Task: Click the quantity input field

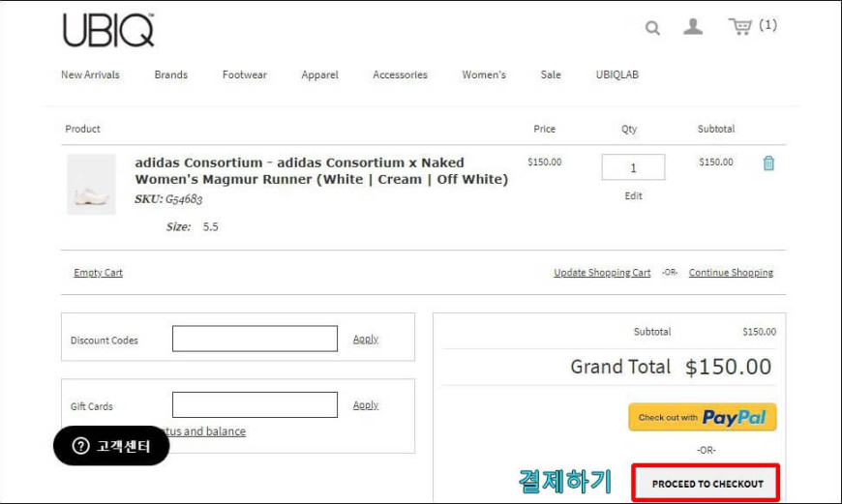Action: pos(633,167)
